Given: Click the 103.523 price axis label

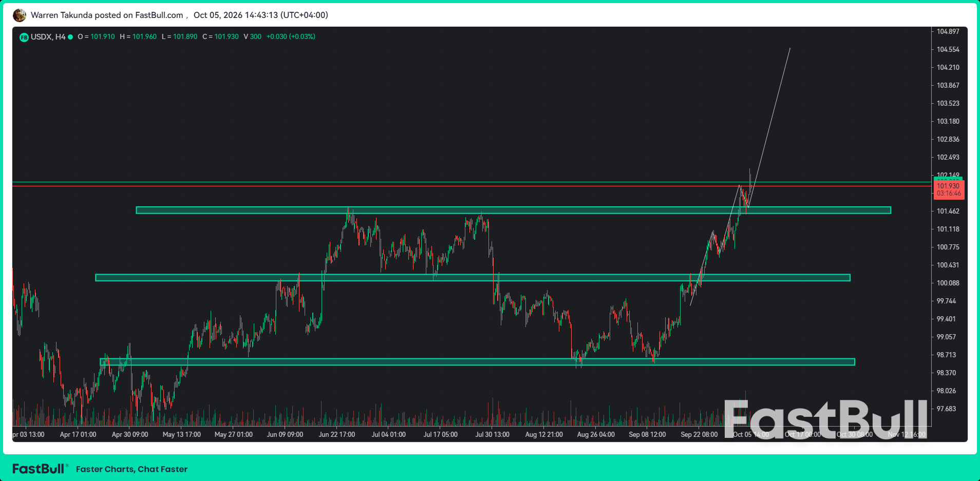Looking at the screenshot, I should [948, 104].
